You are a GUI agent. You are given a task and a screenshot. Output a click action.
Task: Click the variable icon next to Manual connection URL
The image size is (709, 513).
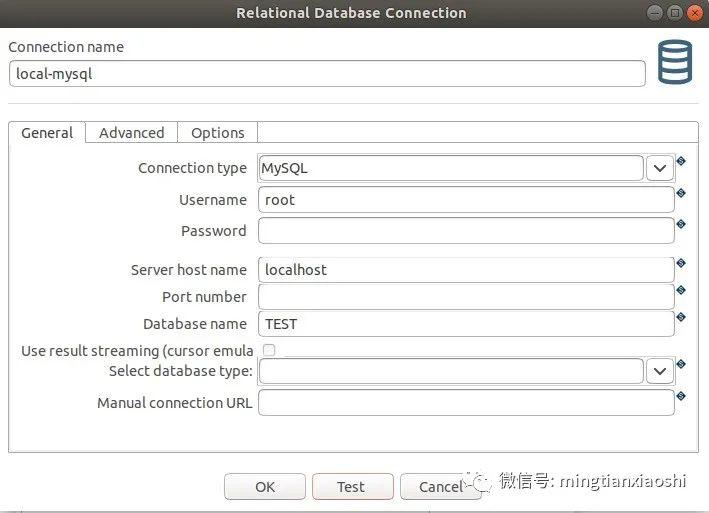click(681, 396)
